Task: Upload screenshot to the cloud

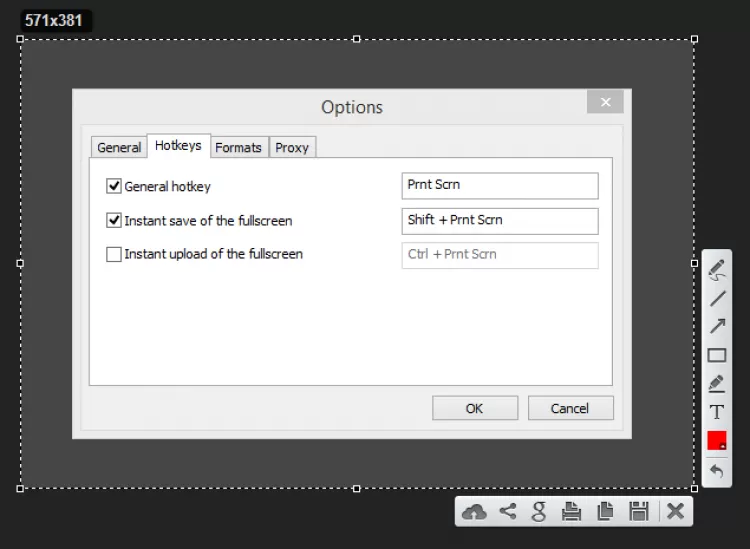Action: tap(474, 512)
